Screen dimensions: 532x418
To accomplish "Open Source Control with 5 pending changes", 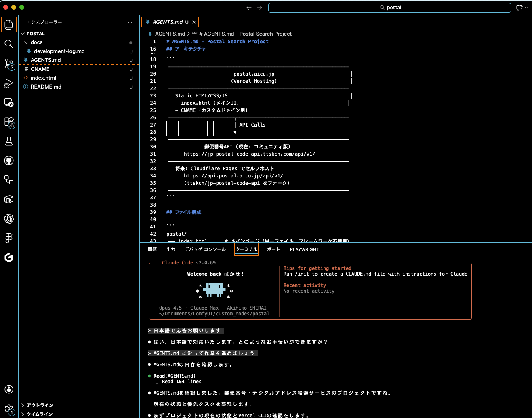I will (x=9, y=64).
